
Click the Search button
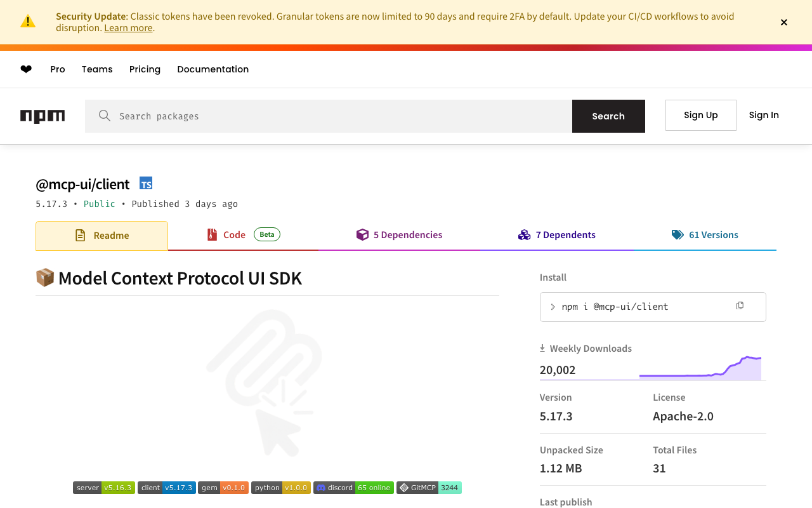pyautogui.click(x=608, y=116)
